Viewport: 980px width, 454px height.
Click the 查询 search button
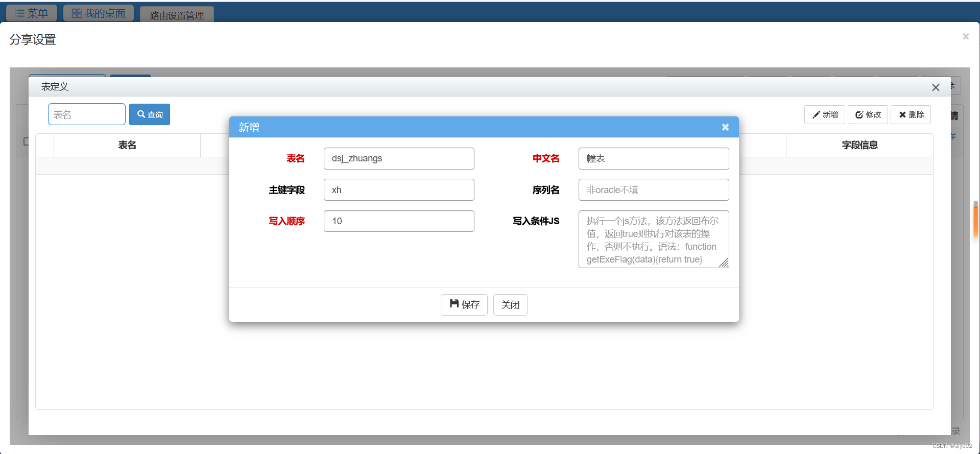pos(150,114)
